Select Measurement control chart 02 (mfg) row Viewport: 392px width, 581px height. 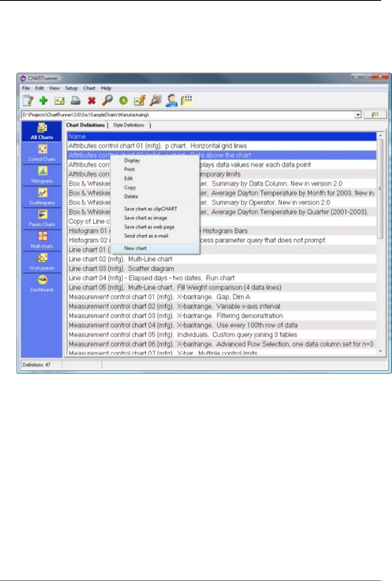click(x=222, y=306)
